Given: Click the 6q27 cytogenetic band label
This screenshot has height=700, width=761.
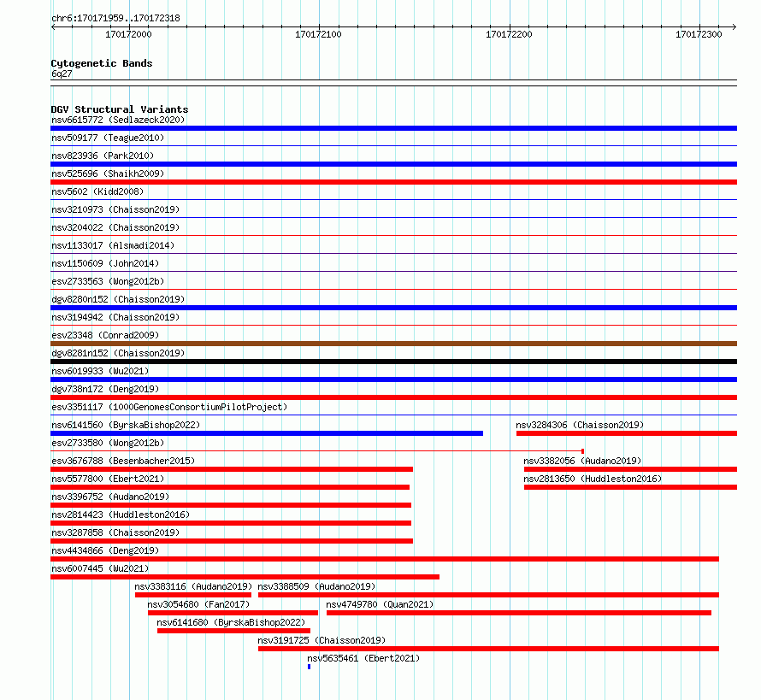Looking at the screenshot, I should pos(62,74).
